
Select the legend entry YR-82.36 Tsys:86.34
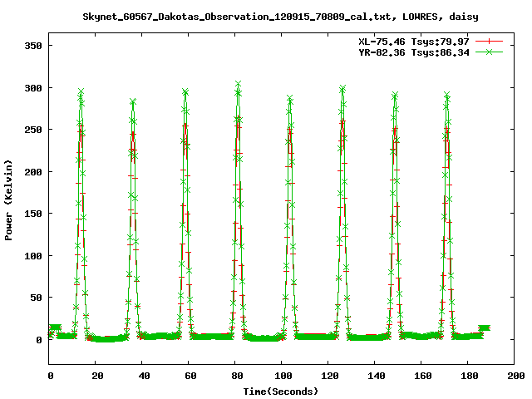pos(414,52)
